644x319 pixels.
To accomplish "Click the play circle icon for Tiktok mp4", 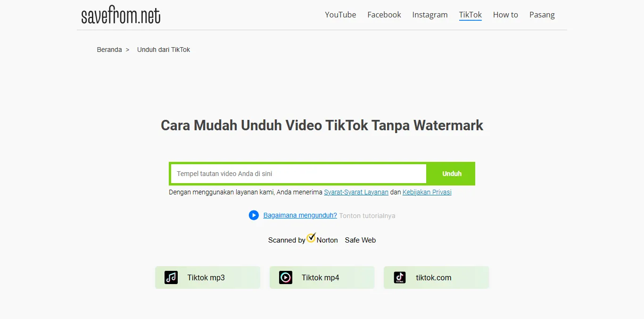I will click(x=286, y=277).
